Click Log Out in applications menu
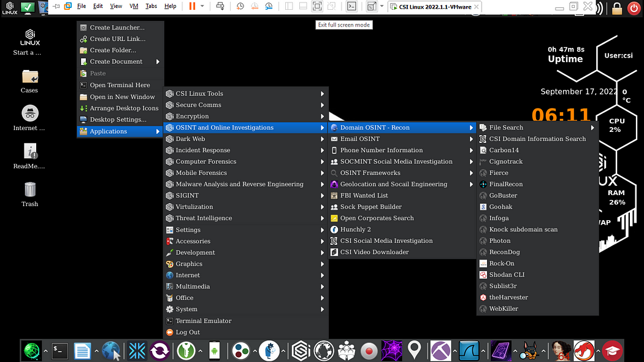 pos(246,332)
